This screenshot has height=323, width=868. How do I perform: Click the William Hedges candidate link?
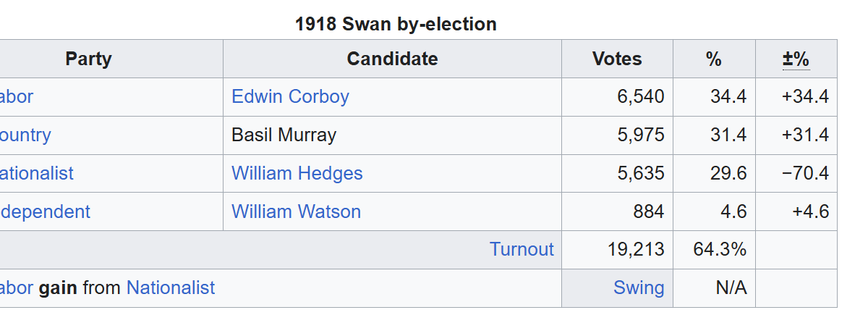pos(297,174)
